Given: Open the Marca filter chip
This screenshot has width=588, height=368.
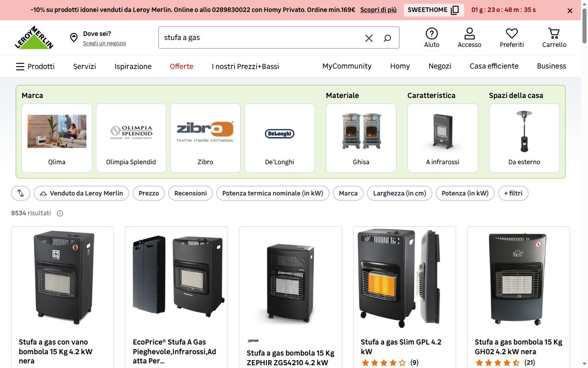Looking at the screenshot, I should 348,193.
